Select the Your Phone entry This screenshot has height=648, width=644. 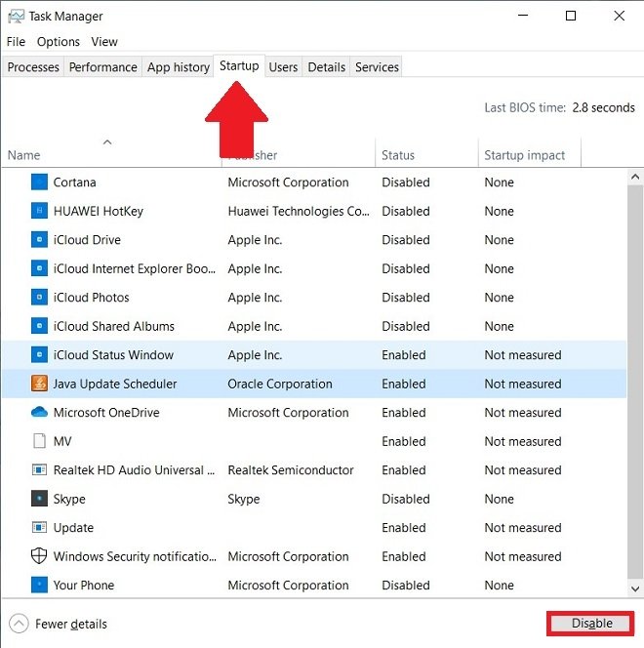pyautogui.click(x=84, y=586)
